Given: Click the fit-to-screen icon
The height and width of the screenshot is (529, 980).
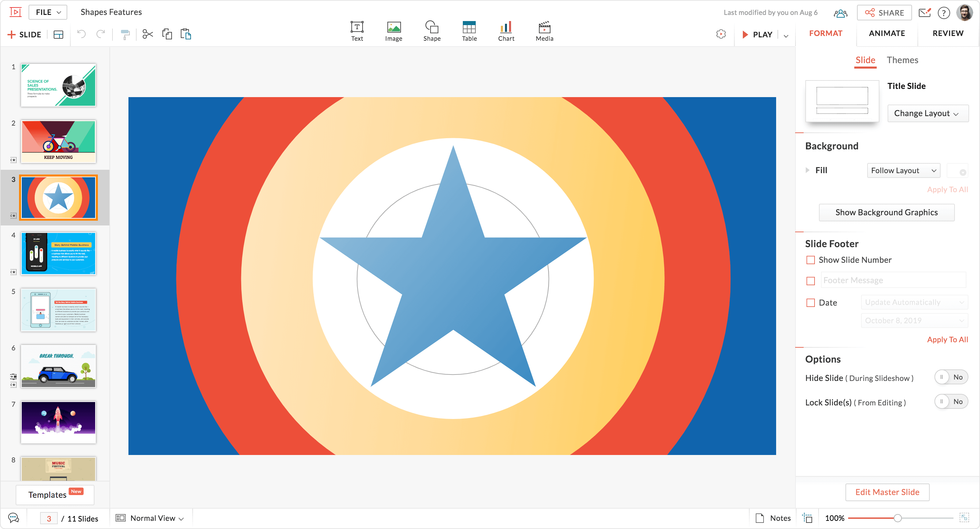Looking at the screenshot, I should tap(964, 517).
